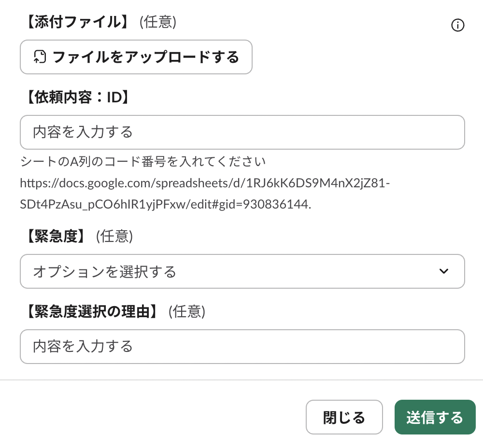Click the 【緊急度】 field label
This screenshot has width=483, height=448.
56,236
